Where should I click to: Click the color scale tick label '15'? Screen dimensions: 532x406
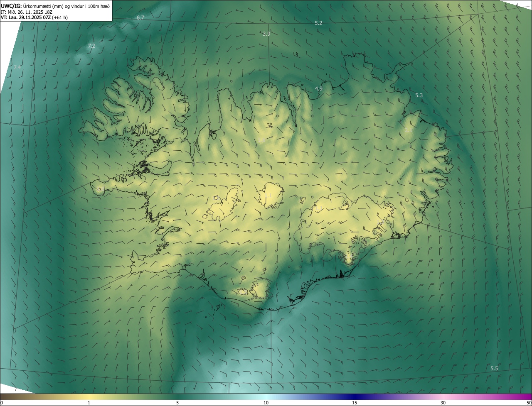click(x=355, y=403)
